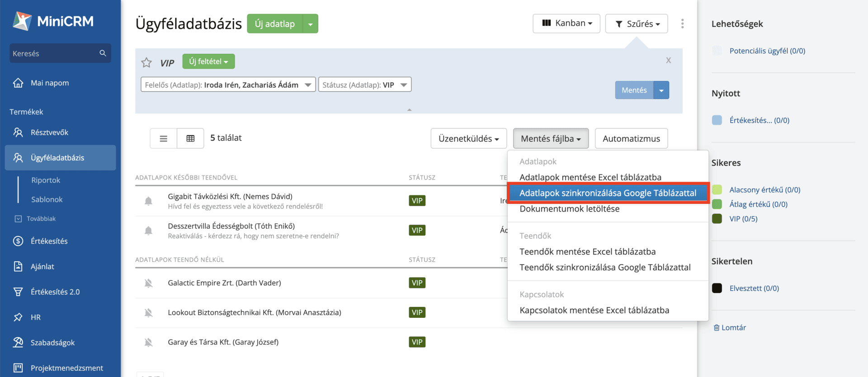Open Potenciális ügyfél (0/0) link
The image size is (868, 377).
[767, 51]
